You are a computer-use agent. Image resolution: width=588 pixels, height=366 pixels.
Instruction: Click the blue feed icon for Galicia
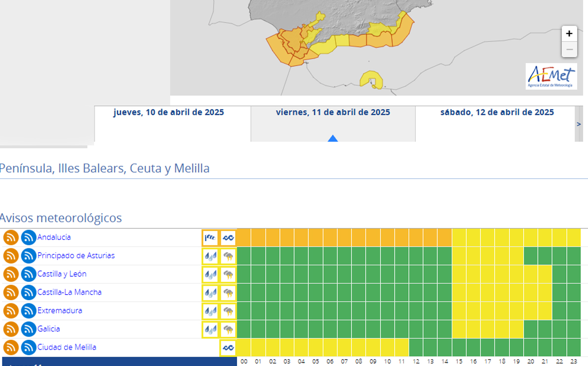[29, 329]
